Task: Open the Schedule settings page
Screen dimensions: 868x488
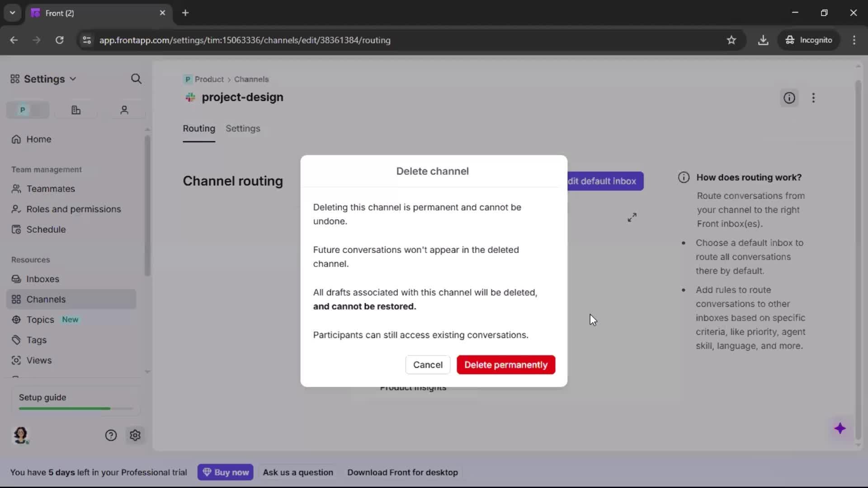Action: click(45, 230)
